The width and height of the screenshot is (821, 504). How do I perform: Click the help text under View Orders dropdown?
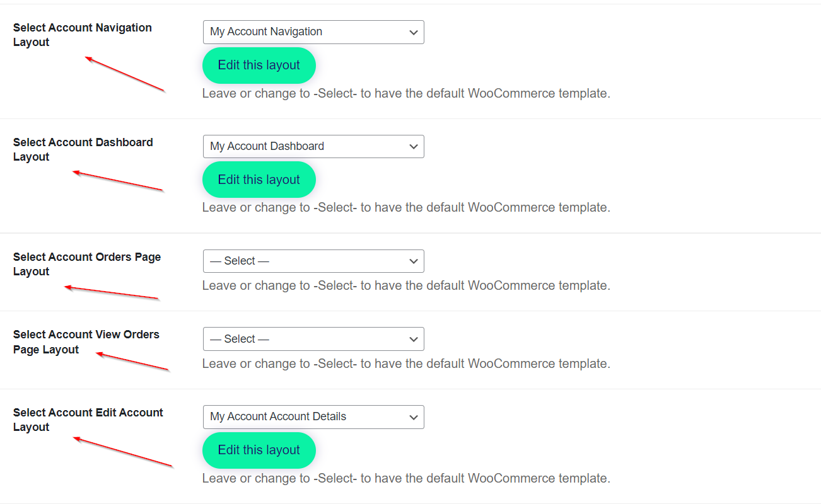point(406,364)
